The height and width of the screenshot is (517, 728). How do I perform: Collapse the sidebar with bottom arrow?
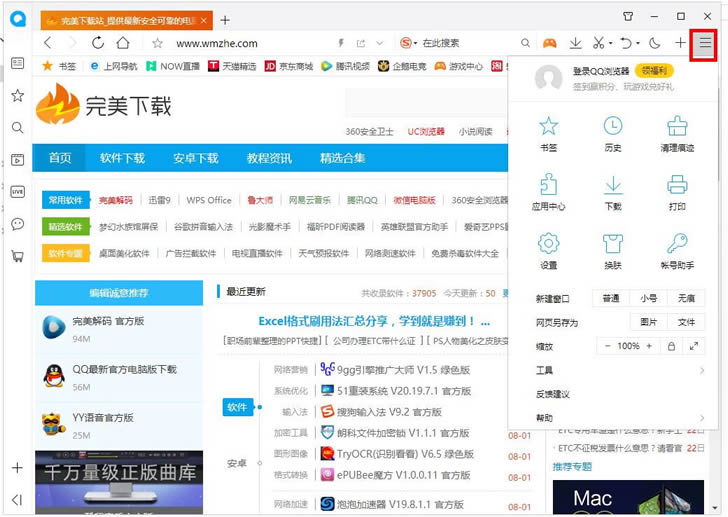point(17,500)
